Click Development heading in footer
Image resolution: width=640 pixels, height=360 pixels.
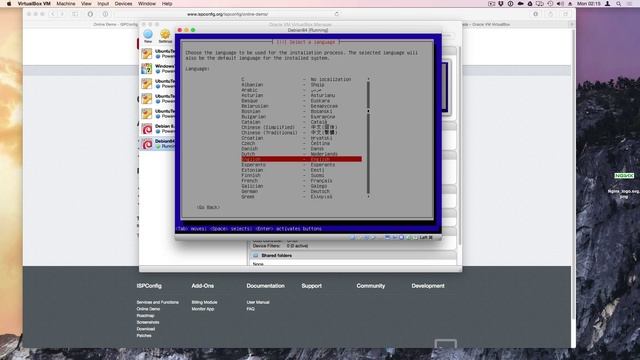pyautogui.click(x=428, y=286)
